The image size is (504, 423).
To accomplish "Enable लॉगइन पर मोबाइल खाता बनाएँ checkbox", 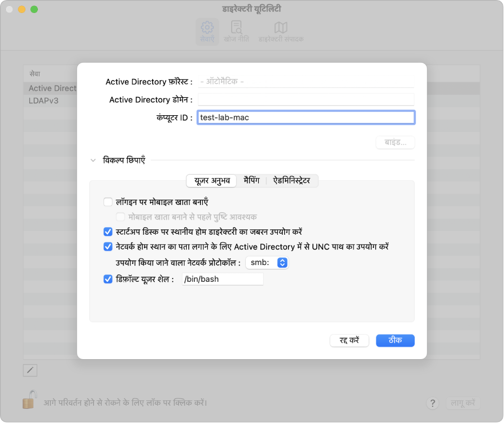I will (x=108, y=202).
